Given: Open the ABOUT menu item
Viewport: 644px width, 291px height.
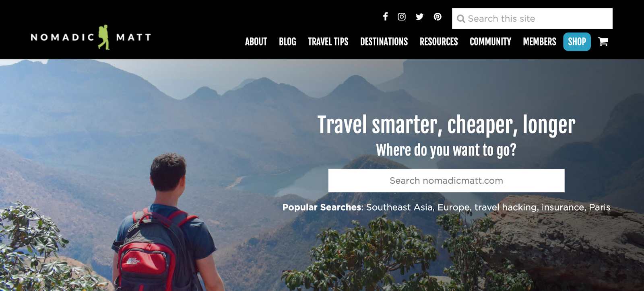Looking at the screenshot, I should pyautogui.click(x=256, y=41).
